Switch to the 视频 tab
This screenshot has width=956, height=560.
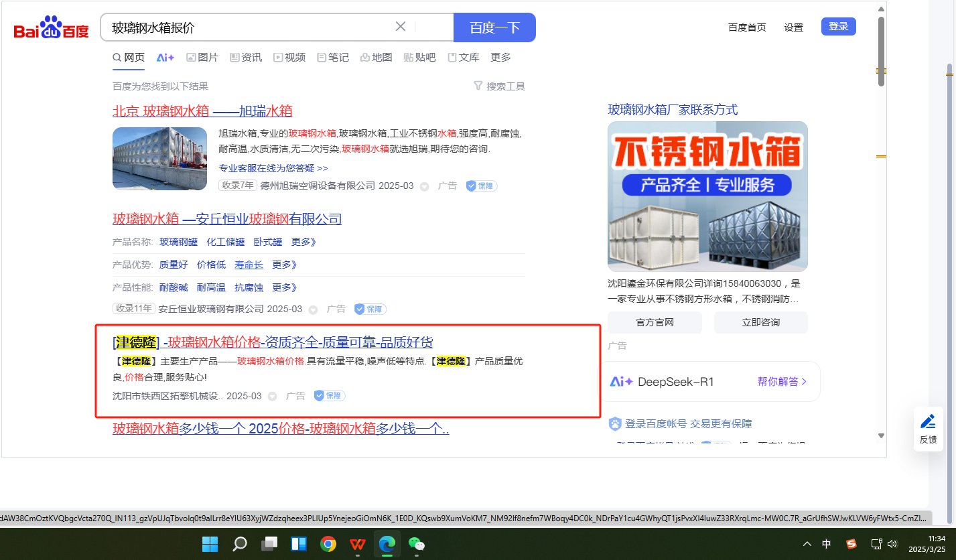click(289, 58)
